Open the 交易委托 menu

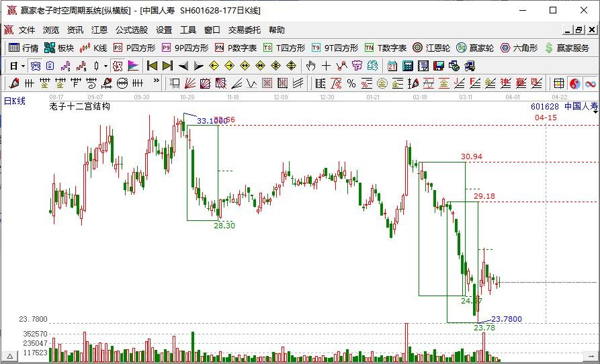coord(244,30)
